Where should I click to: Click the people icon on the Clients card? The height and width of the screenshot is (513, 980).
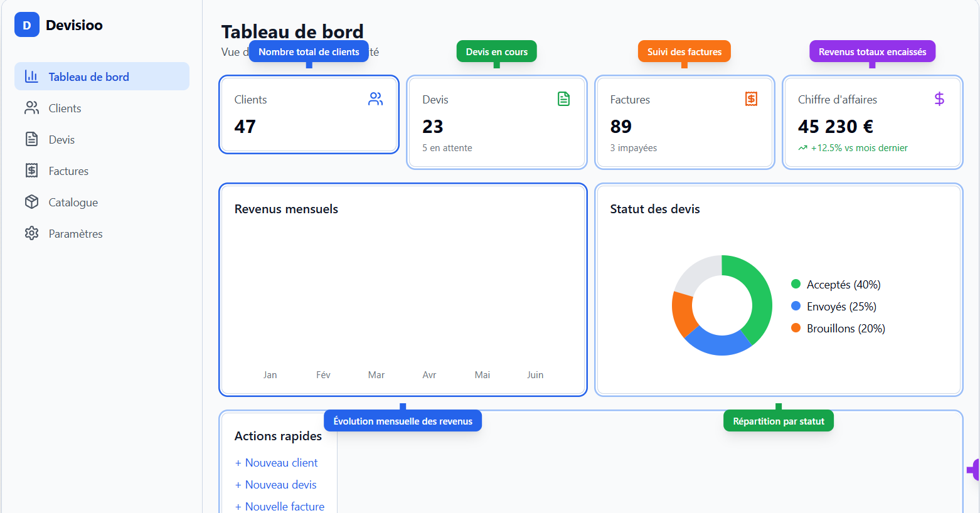375,98
